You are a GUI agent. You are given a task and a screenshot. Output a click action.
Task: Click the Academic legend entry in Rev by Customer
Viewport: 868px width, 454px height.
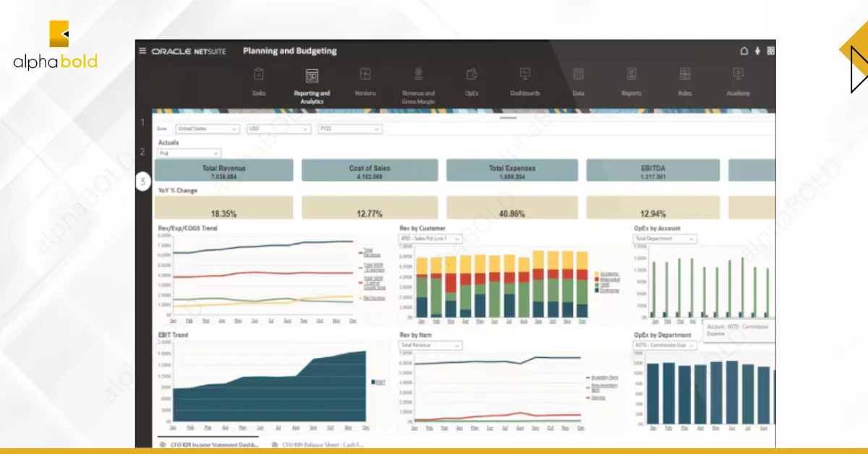606,274
